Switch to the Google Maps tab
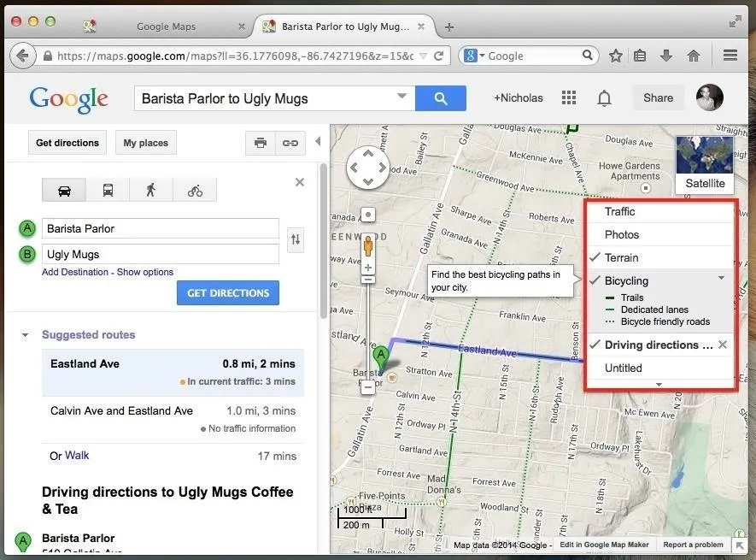 coord(166,27)
